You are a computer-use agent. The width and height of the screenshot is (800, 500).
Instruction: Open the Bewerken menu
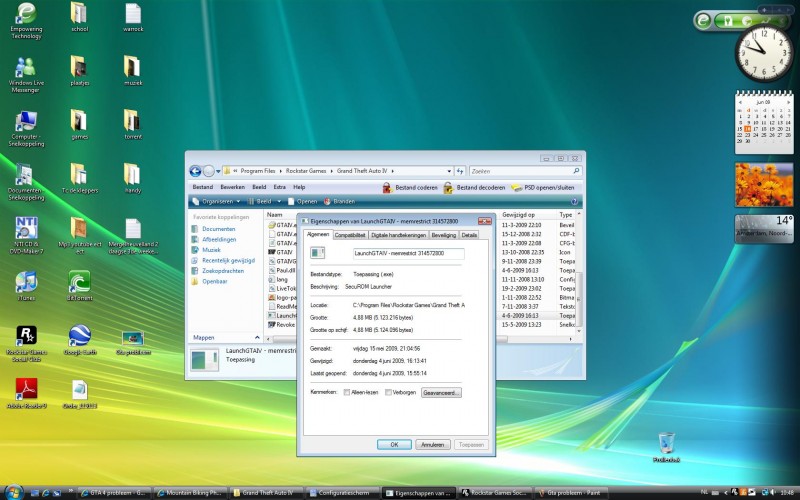tap(232, 187)
